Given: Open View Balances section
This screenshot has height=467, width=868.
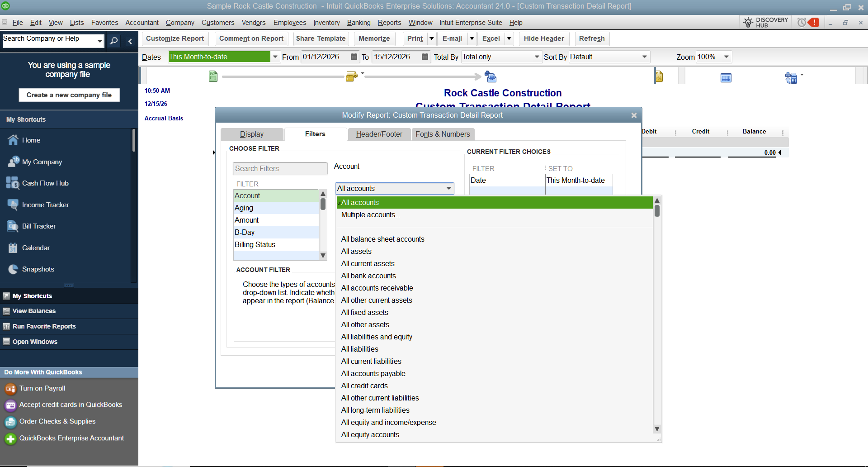Looking at the screenshot, I should coord(34,311).
